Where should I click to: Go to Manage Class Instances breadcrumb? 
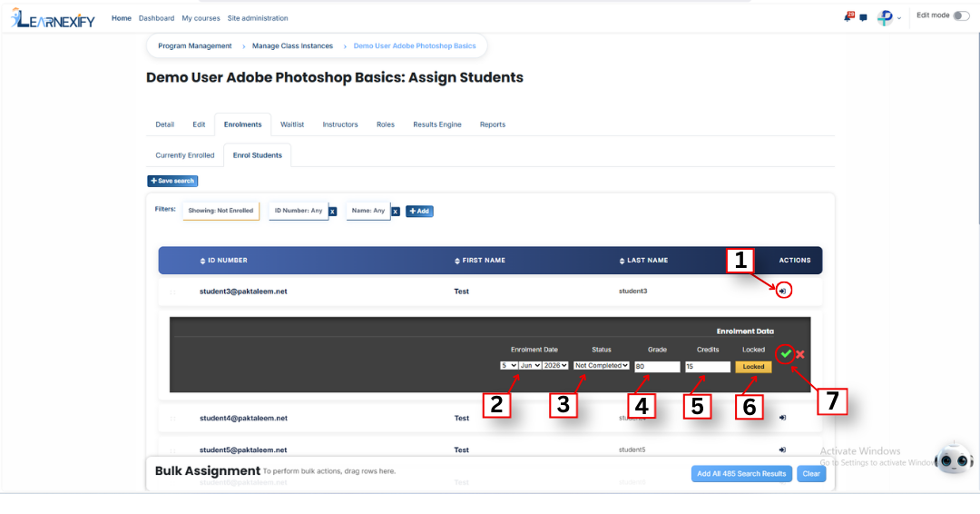(x=292, y=46)
